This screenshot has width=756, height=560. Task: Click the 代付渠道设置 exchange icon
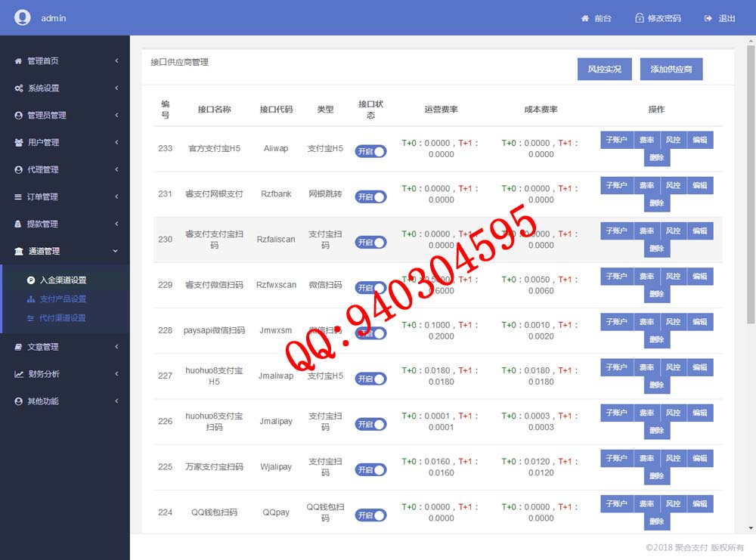coord(30,318)
